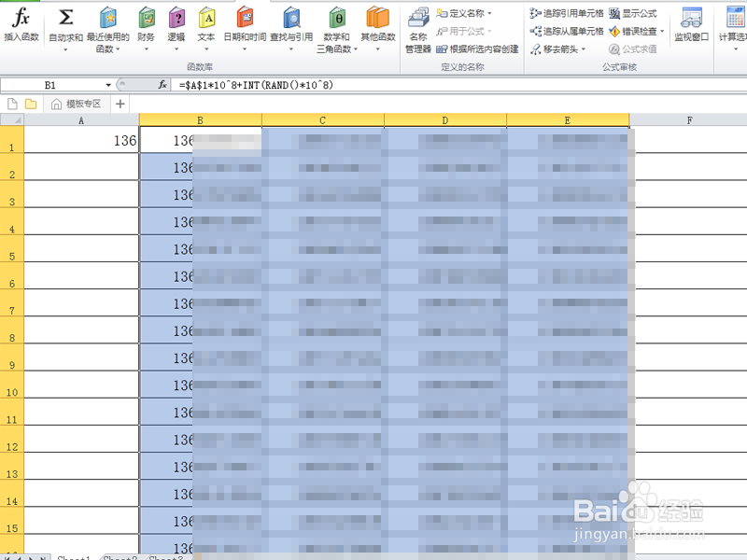
Task: Click cell A1 containing 136
Action: click(x=81, y=139)
